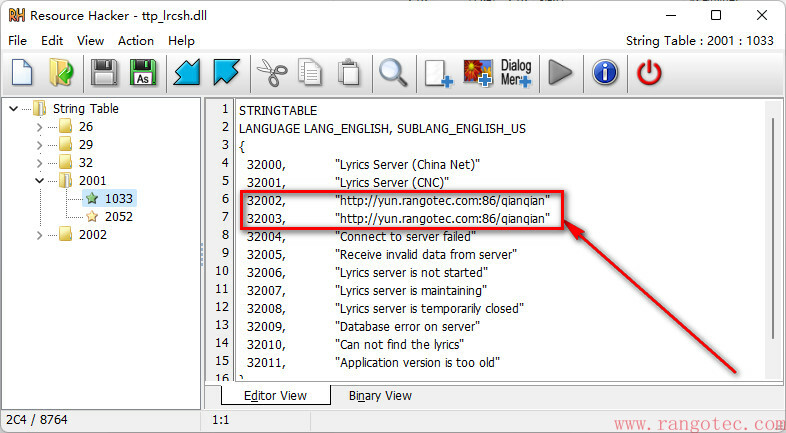Image resolution: width=786 pixels, height=433 pixels.
Task: Jump to next resource blue arrow
Action: (x=226, y=73)
